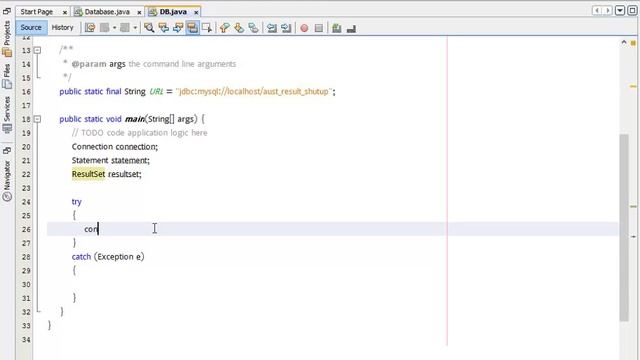Collapse the Javadoc comment fold at line 13
Image resolution: width=640 pixels, height=360 pixels.
tap(37, 50)
